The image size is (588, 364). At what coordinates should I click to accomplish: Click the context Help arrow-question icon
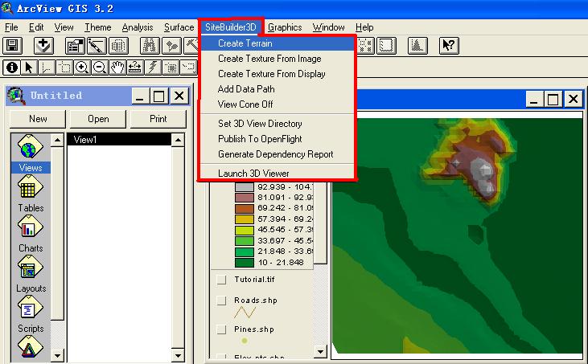(x=449, y=46)
